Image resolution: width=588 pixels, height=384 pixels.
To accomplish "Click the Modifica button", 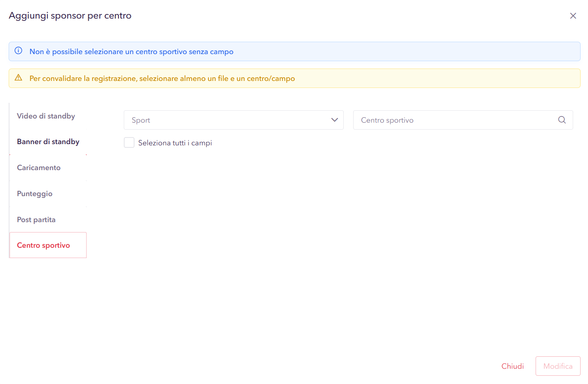I will (x=557, y=366).
